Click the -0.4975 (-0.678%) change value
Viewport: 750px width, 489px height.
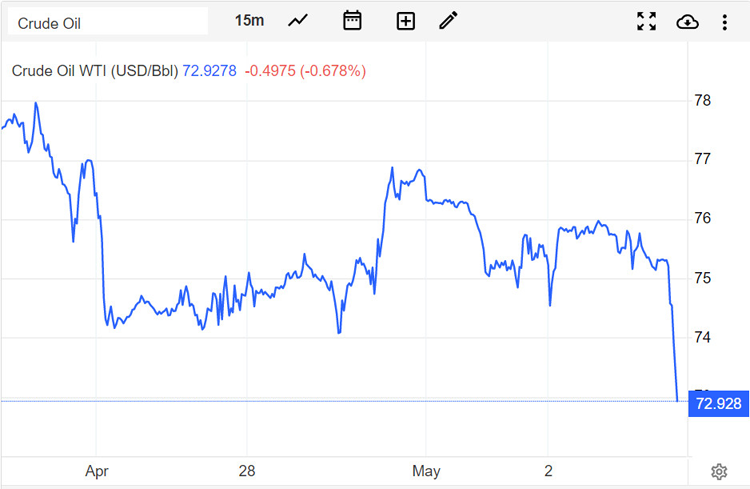point(306,71)
